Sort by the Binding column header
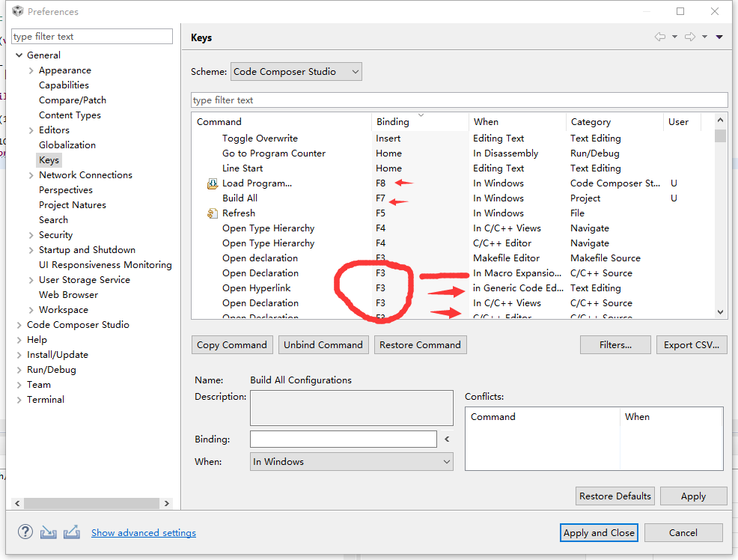The height and width of the screenshot is (560, 738). pyautogui.click(x=420, y=122)
